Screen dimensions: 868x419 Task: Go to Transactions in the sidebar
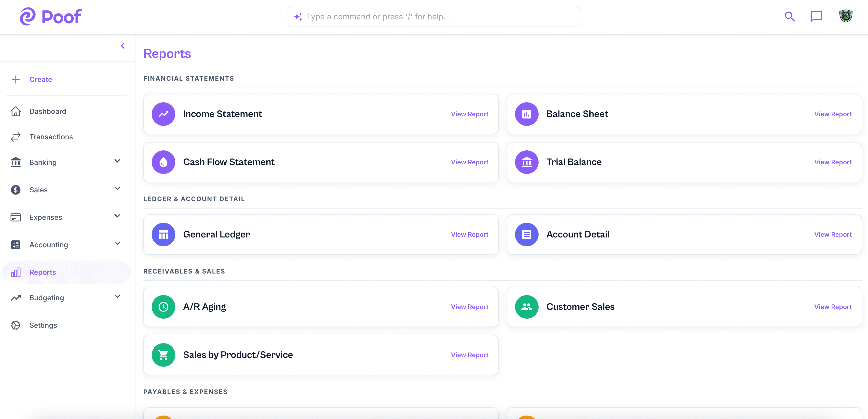pos(51,137)
